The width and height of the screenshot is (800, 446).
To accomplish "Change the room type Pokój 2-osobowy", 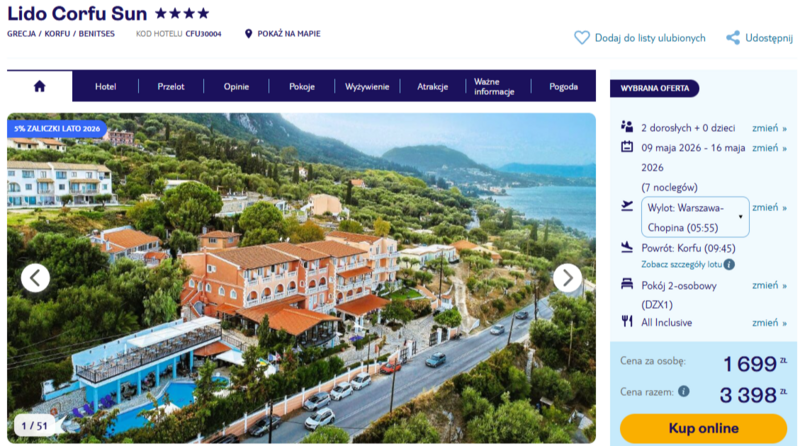I will pos(769,285).
